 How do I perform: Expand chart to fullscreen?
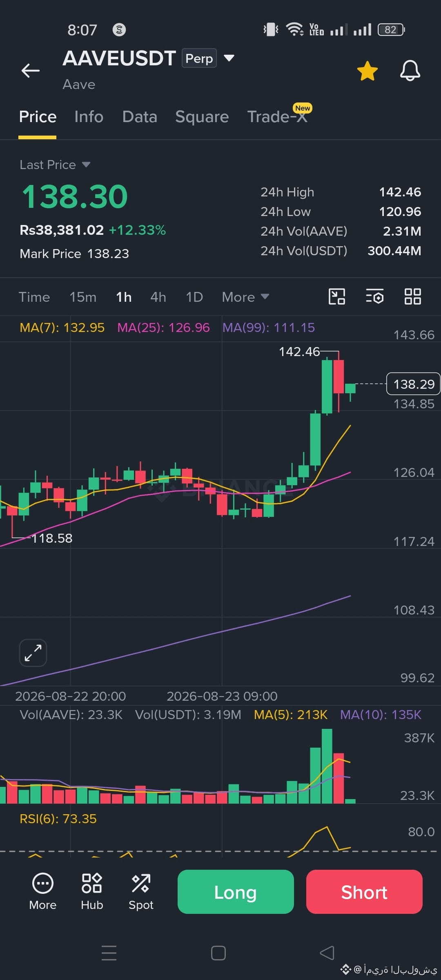coord(33,653)
